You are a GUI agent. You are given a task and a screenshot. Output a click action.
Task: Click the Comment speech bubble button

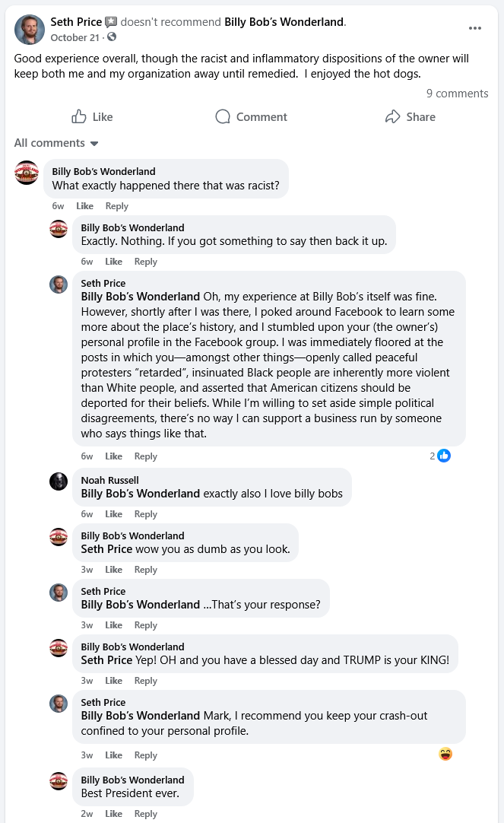251,116
